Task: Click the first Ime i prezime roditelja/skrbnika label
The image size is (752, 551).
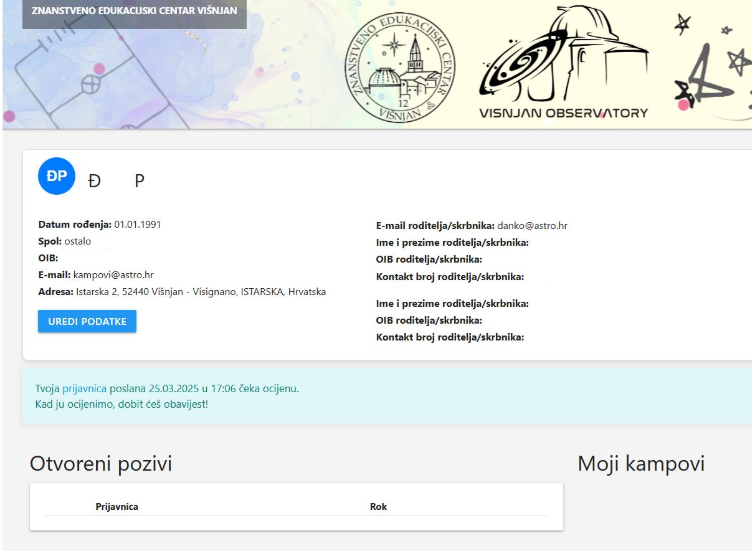Action: pos(452,243)
